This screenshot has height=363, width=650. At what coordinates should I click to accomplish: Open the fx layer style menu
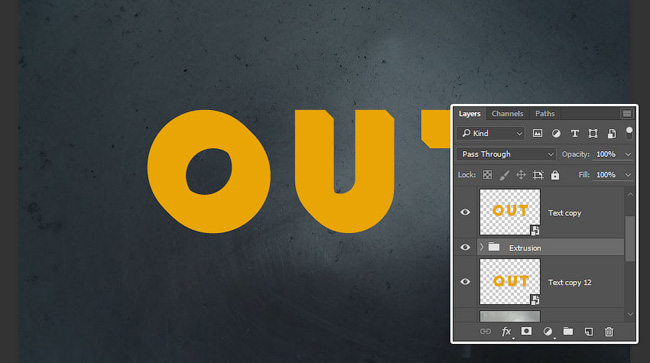507,332
